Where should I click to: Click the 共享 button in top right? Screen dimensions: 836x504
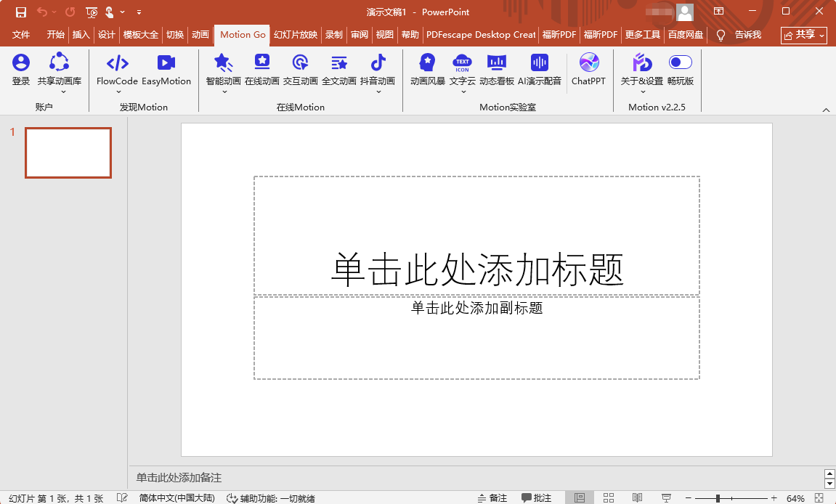[x=803, y=34]
